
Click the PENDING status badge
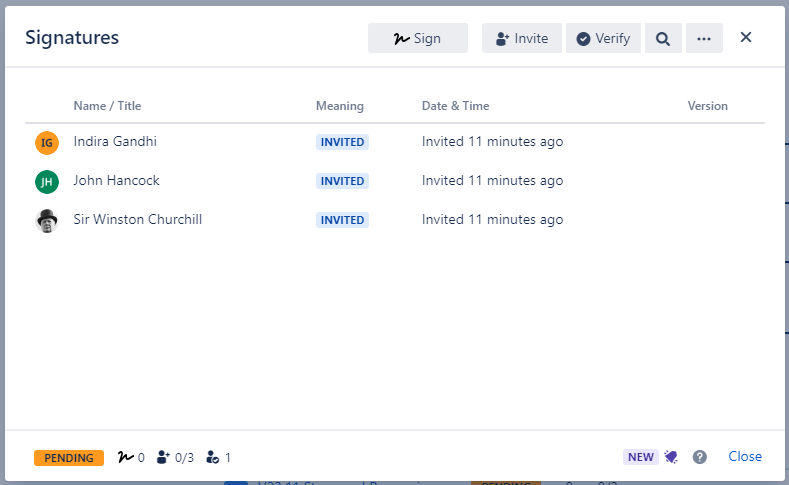pos(68,458)
